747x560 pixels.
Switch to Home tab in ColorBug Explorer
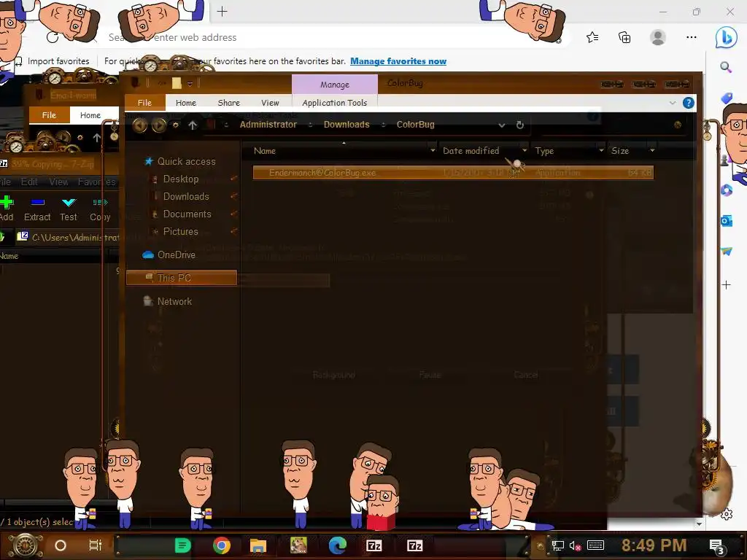[x=186, y=103]
